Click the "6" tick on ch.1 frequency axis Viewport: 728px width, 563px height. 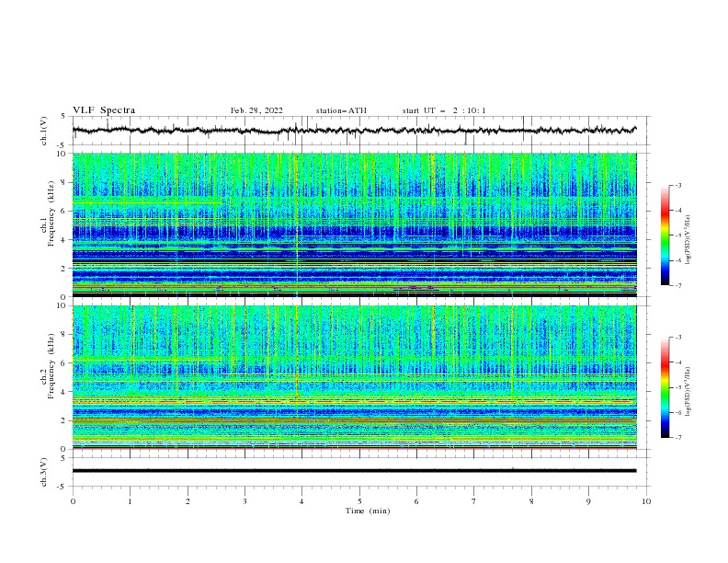65,211
